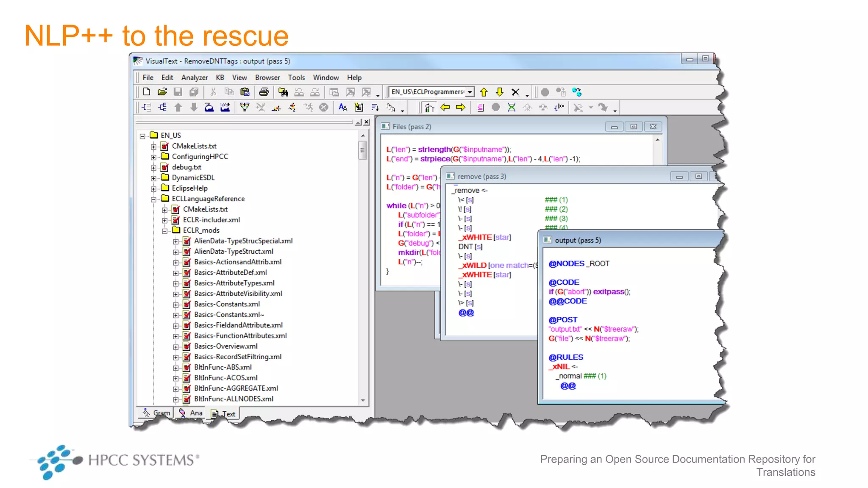Switch to the Text tab
This screenshot has height=488, width=868.
point(223,414)
